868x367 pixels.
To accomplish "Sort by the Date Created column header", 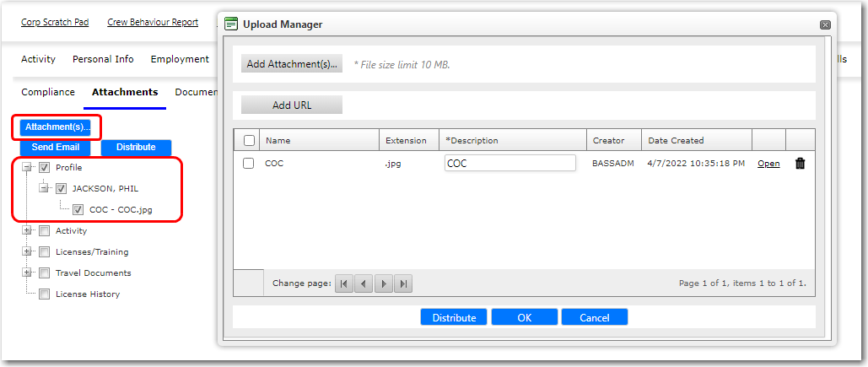I will (675, 141).
